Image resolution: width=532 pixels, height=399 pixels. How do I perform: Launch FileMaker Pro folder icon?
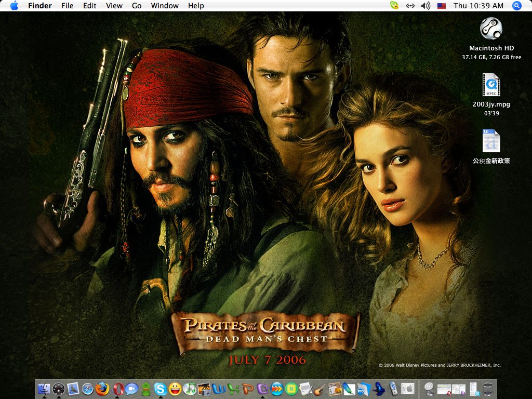coord(364,389)
